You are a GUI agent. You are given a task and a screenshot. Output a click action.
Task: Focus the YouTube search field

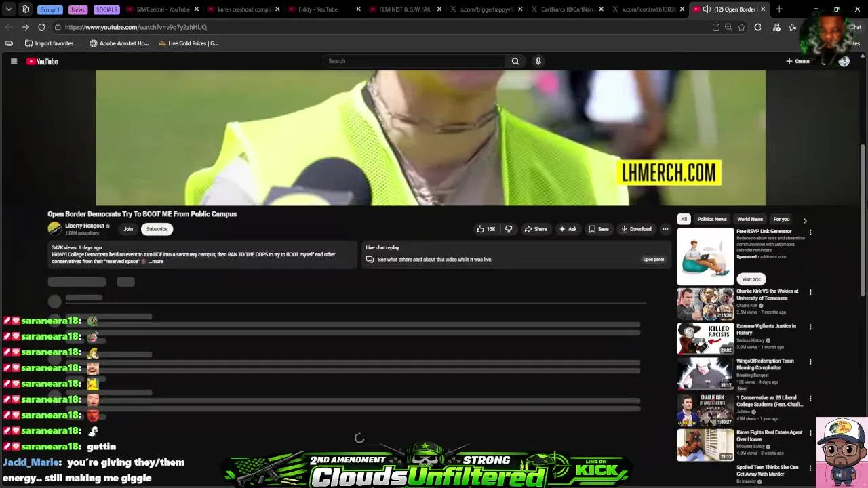[414, 61]
